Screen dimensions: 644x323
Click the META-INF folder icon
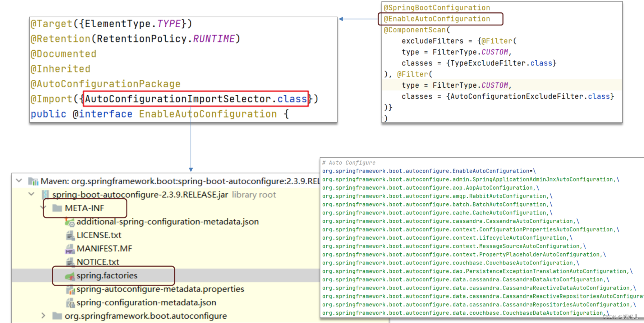pos(57,208)
